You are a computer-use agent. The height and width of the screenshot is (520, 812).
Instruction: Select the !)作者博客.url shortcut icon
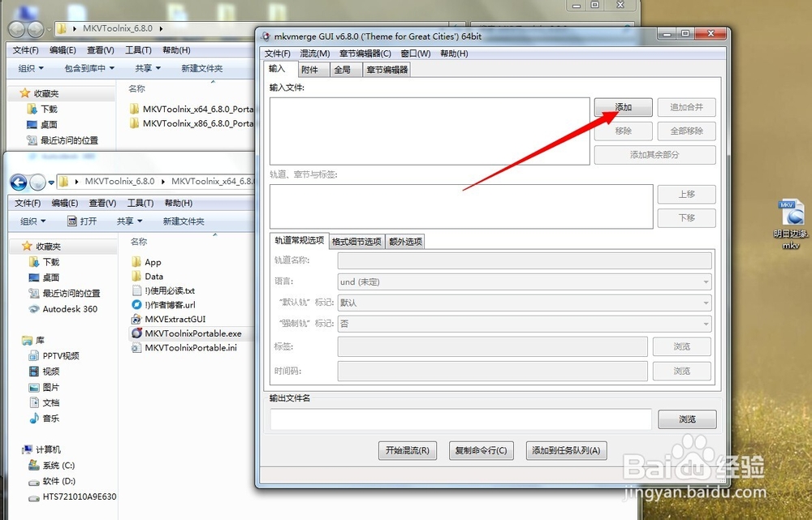click(136, 305)
